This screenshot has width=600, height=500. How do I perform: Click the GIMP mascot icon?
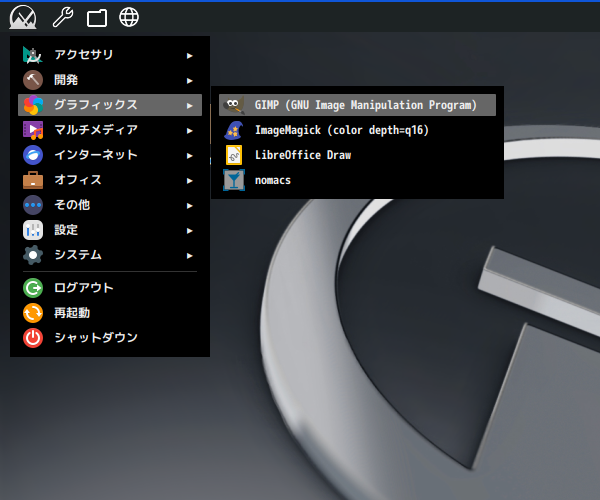point(233,104)
